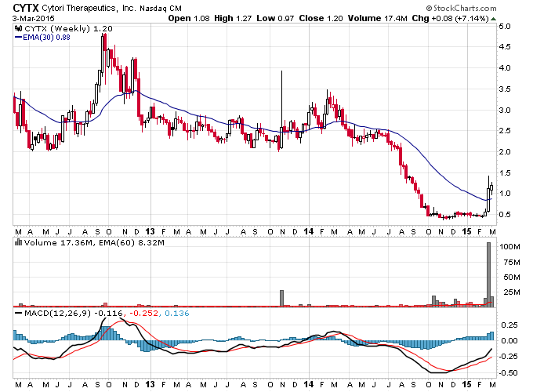Screen dimensions: 533x392
Task: Click the 2.0 price axis label
Action: pyautogui.click(x=505, y=151)
